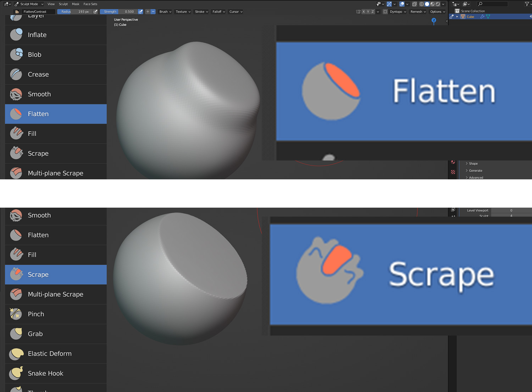
Task: Enable X axis symmetry
Action: [364, 11]
